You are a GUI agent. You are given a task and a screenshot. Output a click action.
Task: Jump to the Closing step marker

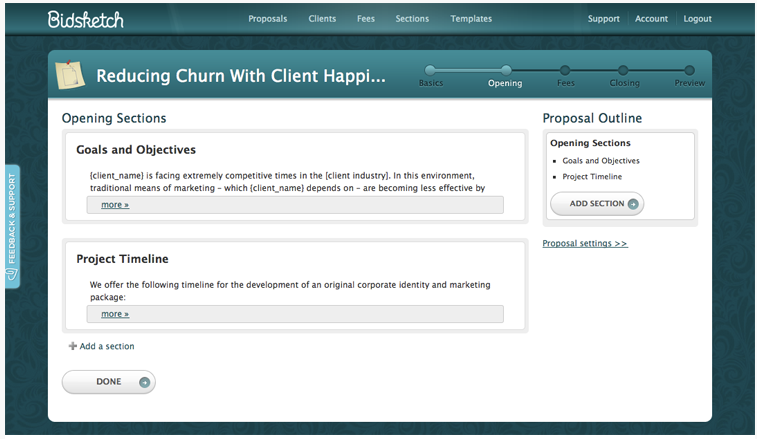(x=623, y=71)
